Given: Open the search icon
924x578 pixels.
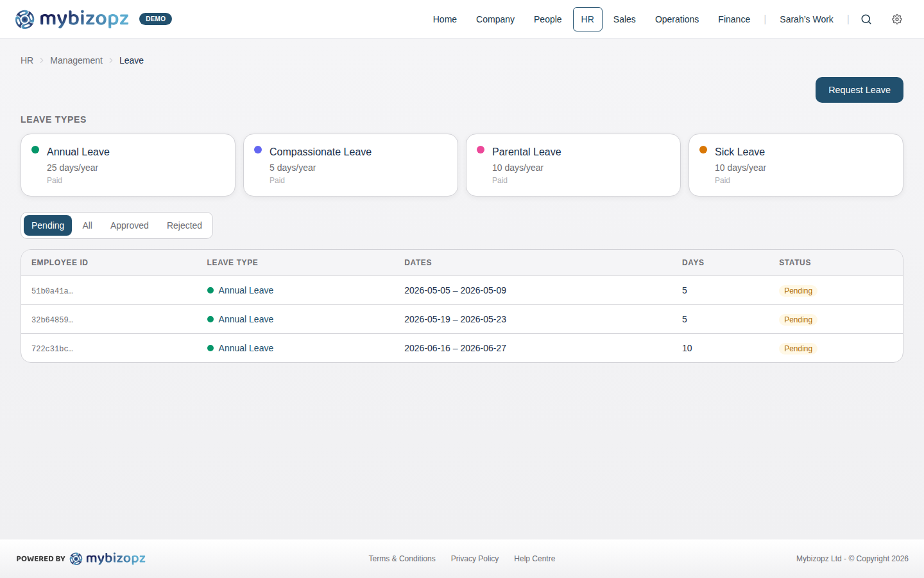Looking at the screenshot, I should tap(866, 19).
